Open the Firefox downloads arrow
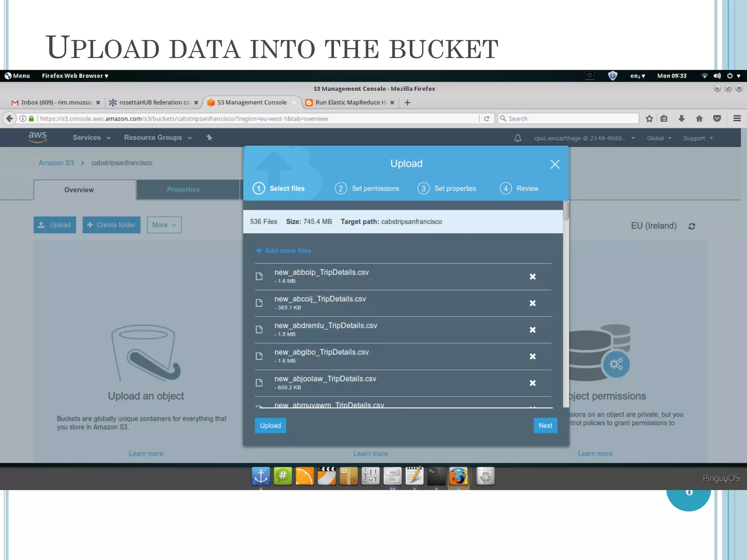 click(x=681, y=118)
